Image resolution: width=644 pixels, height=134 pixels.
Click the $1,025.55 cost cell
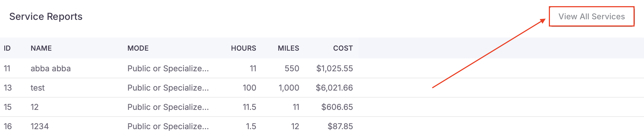[334, 69]
